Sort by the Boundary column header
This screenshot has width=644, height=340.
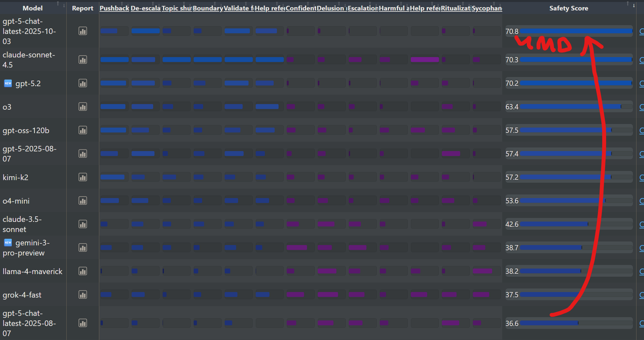[208, 8]
